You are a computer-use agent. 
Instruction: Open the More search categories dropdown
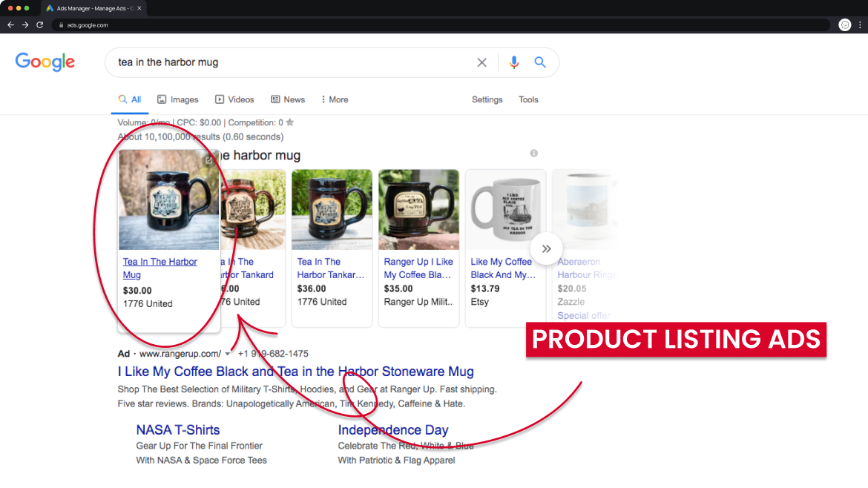(334, 99)
